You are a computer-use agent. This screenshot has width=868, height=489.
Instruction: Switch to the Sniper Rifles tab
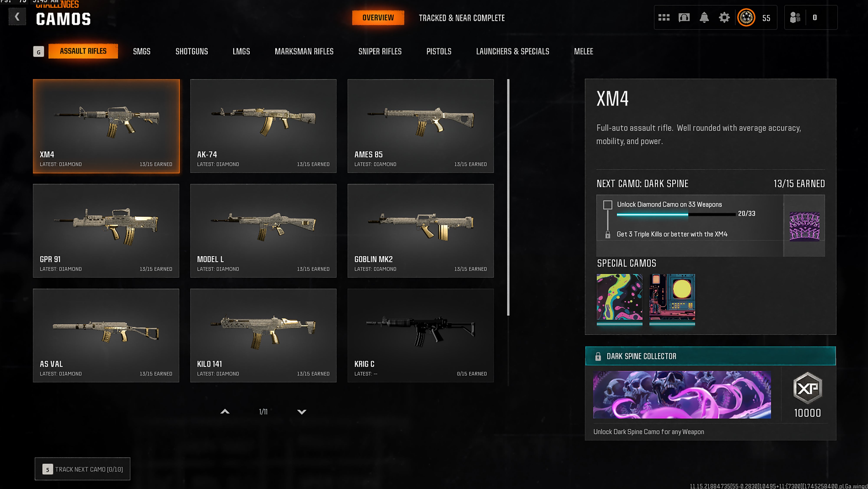tap(380, 51)
